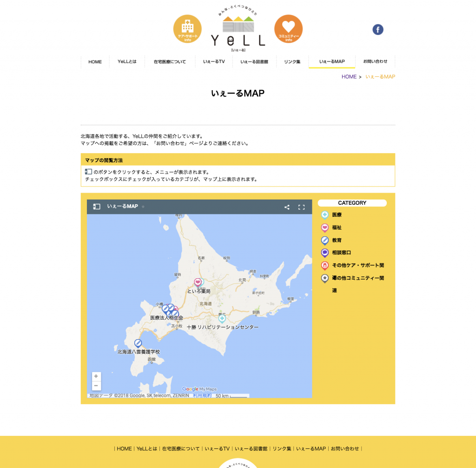Toggle the map sidebar menu panel icon

(97, 207)
